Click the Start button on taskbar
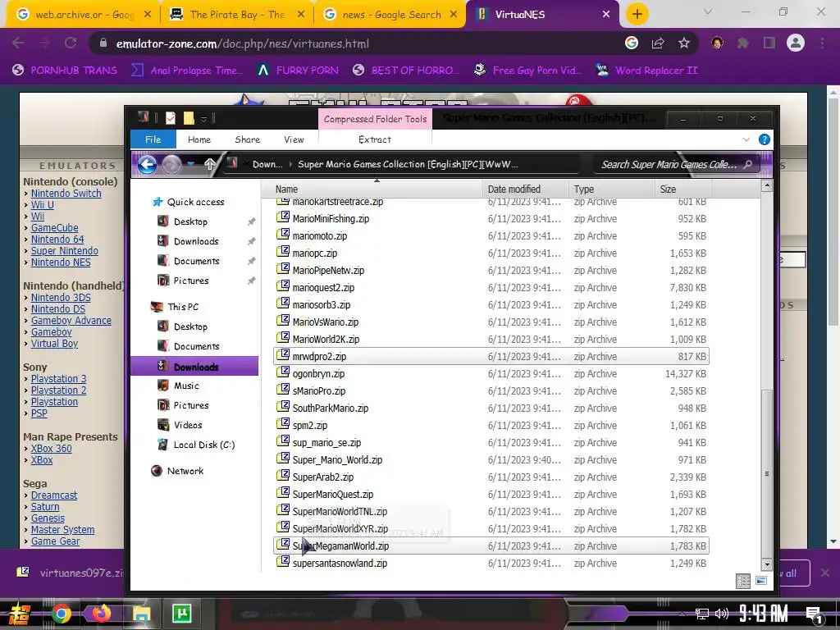Screen dimensions: 840x630 [x=20, y=614]
